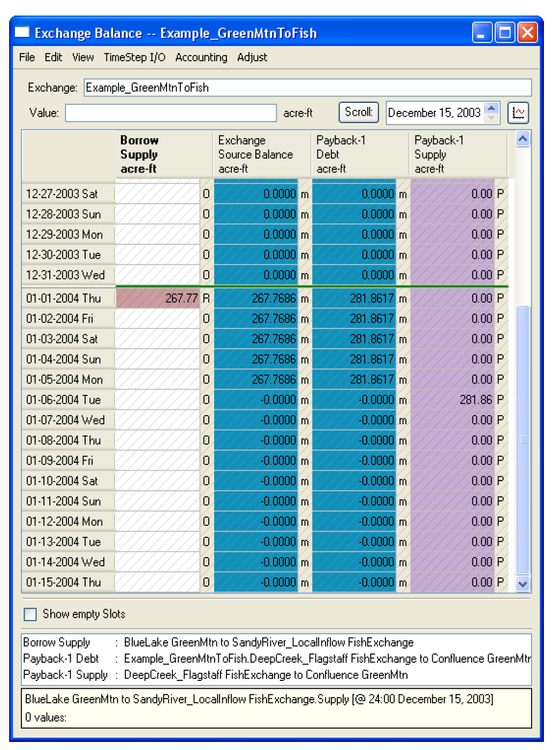Click the Value input field
Image resolution: width=560 pixels, height=750 pixels.
[x=171, y=113]
